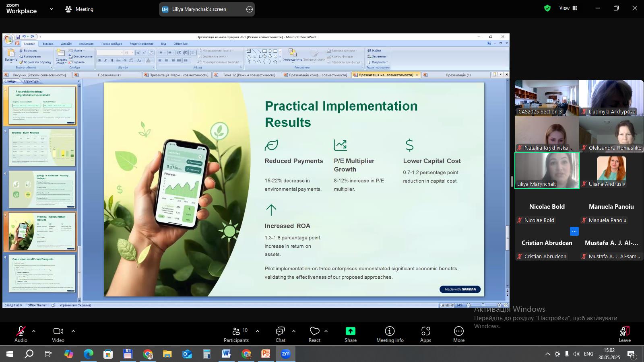Click the Упорядочить arrange button
The width and height of the screenshot is (644, 362).
click(x=293, y=56)
